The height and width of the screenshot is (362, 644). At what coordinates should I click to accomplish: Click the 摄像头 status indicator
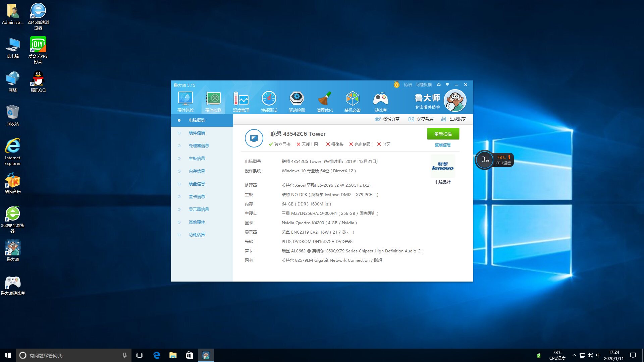point(335,144)
